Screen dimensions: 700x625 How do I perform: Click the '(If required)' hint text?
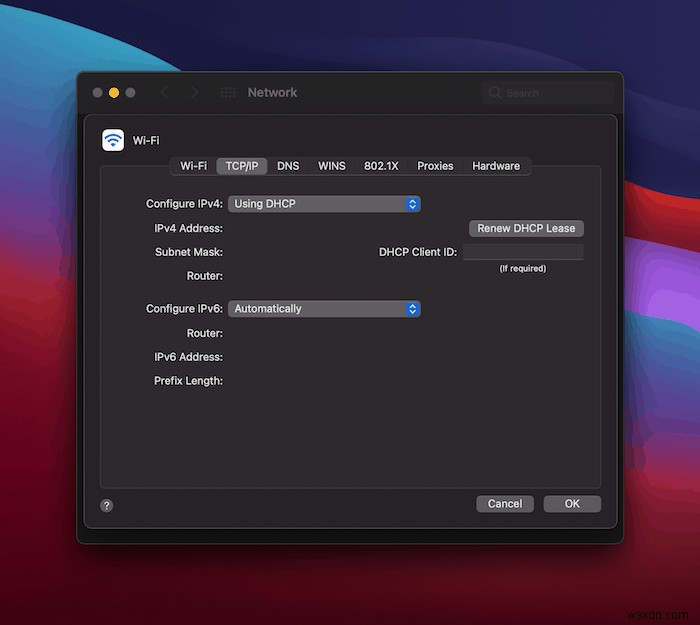(523, 269)
